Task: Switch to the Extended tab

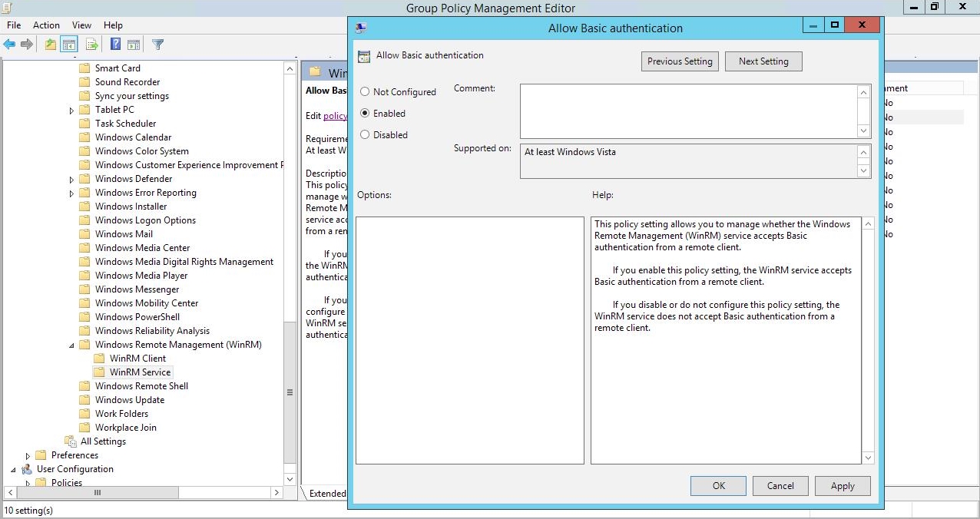Action: point(326,494)
